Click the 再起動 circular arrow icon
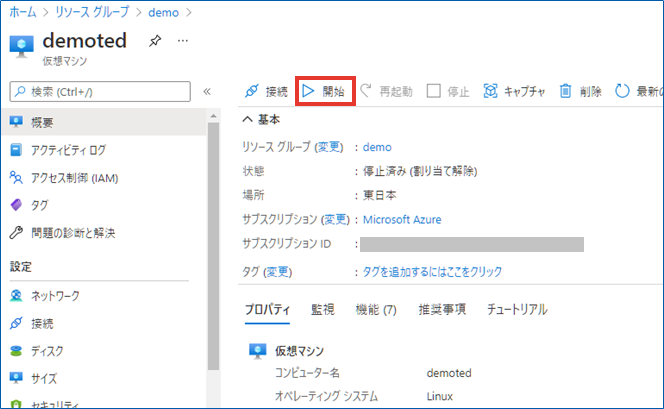664x409 pixels. point(366,90)
